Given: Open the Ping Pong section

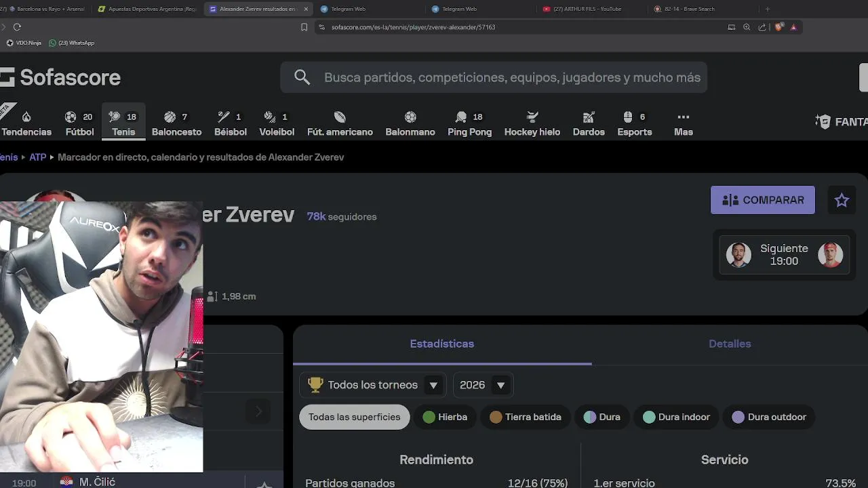Looking at the screenshot, I should click(x=469, y=123).
